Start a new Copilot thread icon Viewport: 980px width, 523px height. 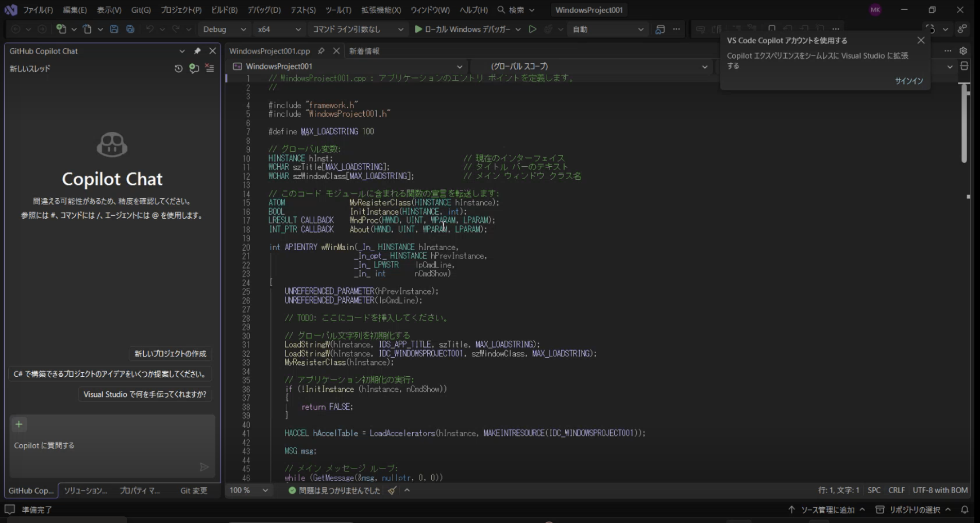coord(194,68)
